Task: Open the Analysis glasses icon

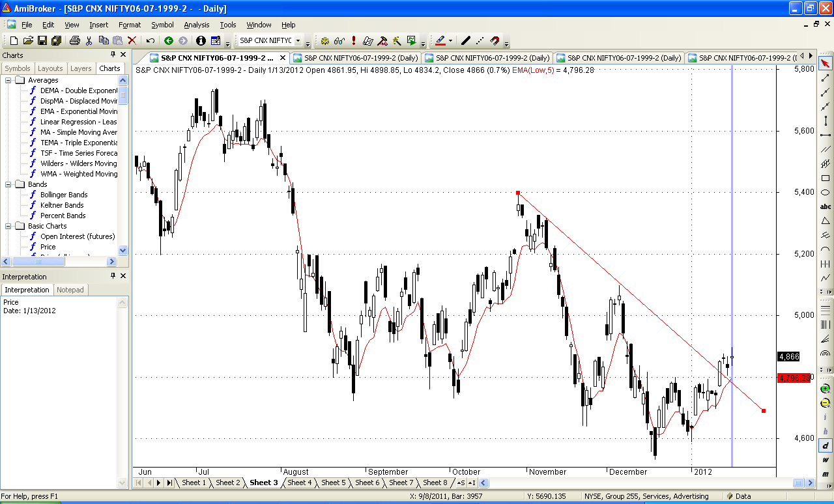Action: 339,40
